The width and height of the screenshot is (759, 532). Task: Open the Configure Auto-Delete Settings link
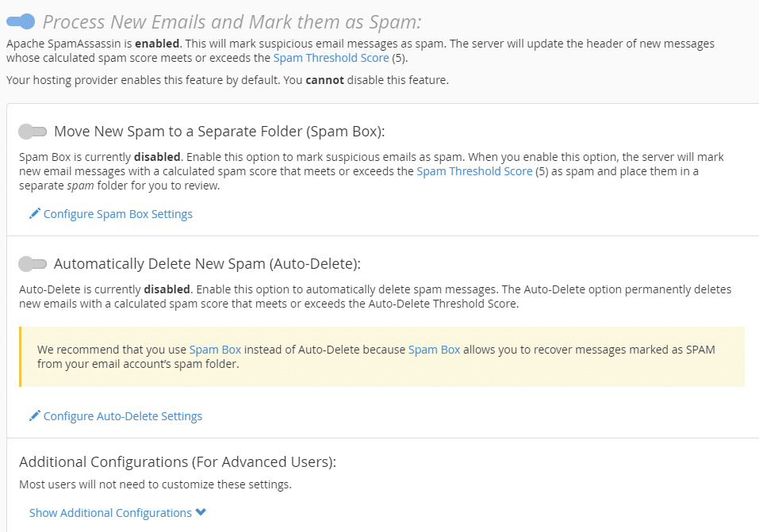pos(122,416)
